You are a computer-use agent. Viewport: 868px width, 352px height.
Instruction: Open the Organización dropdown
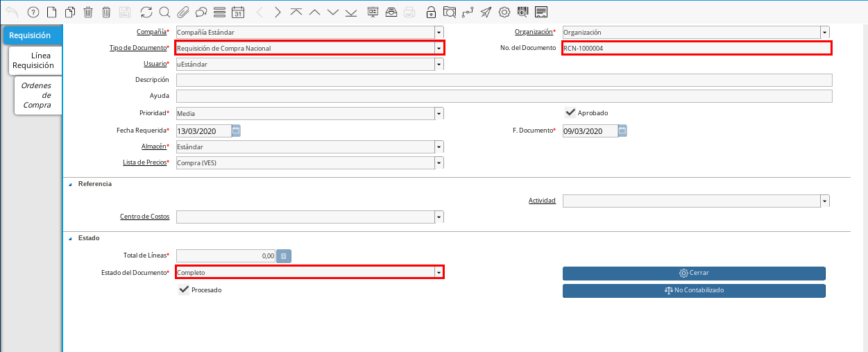click(x=825, y=32)
